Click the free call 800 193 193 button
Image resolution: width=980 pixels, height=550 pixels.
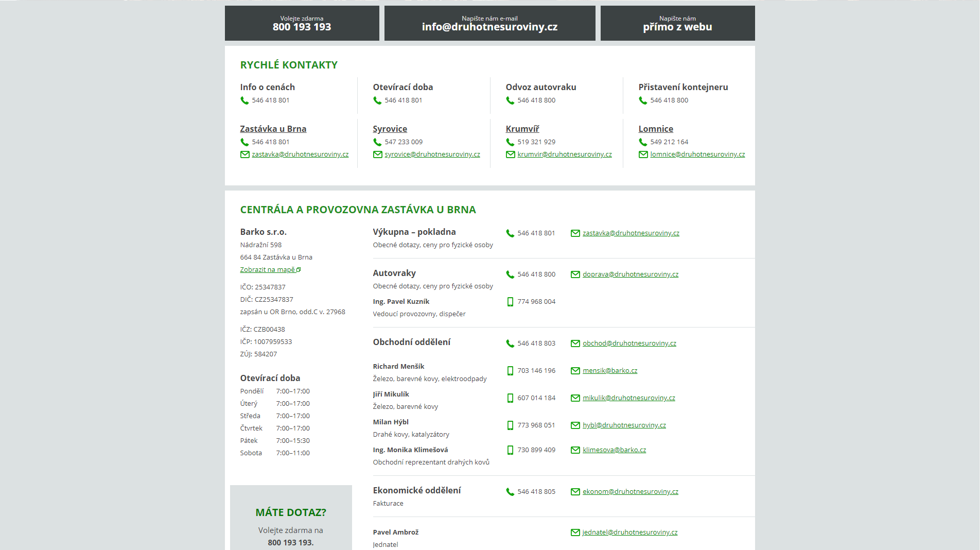(302, 23)
